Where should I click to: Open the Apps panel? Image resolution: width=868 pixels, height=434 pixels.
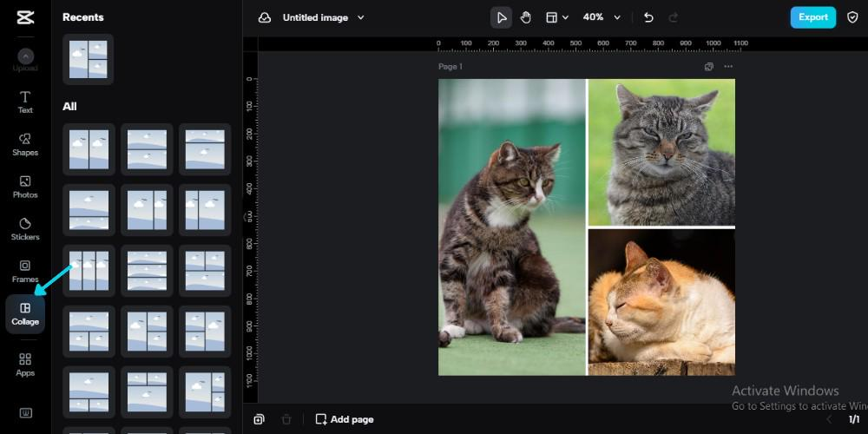(25, 364)
